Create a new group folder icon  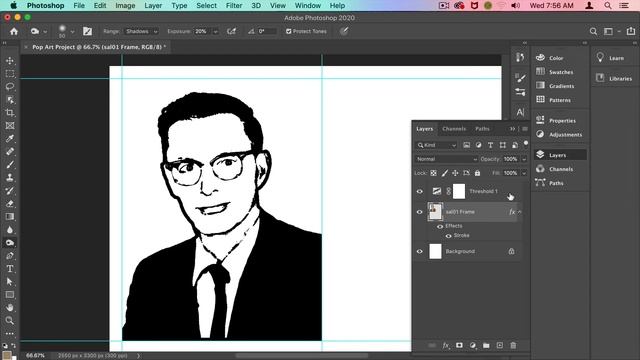pos(486,345)
